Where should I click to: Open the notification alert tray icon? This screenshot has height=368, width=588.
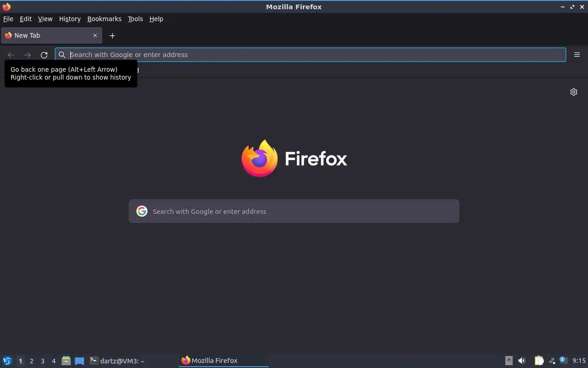click(x=564, y=361)
